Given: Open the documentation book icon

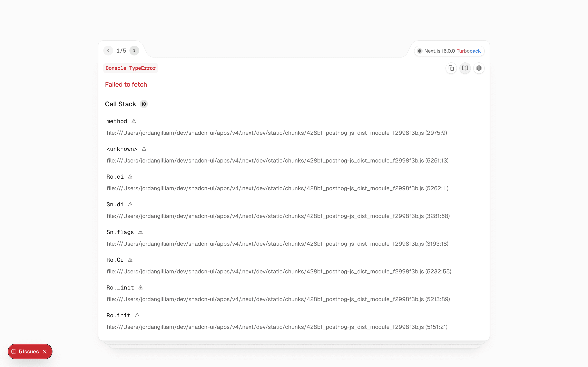Looking at the screenshot, I should (465, 68).
